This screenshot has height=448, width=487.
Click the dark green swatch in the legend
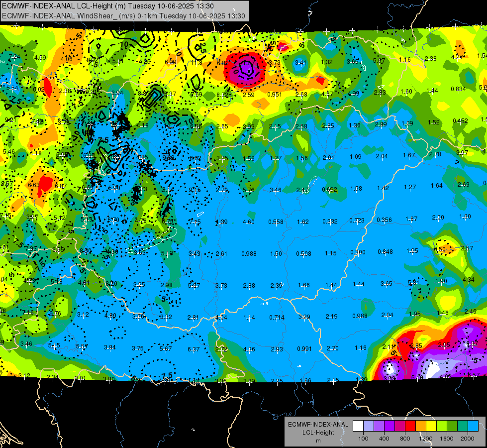pyautogui.click(x=452, y=426)
